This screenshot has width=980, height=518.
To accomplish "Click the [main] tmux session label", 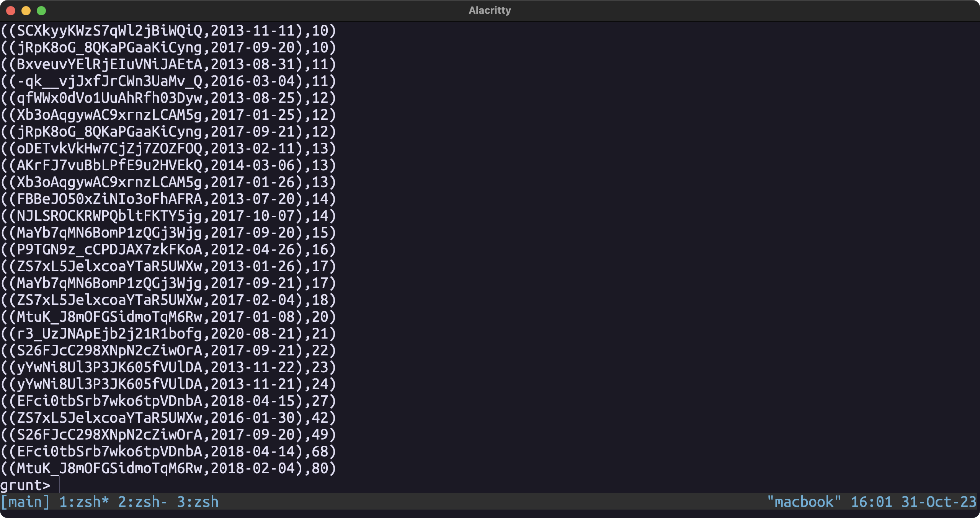I will point(25,502).
